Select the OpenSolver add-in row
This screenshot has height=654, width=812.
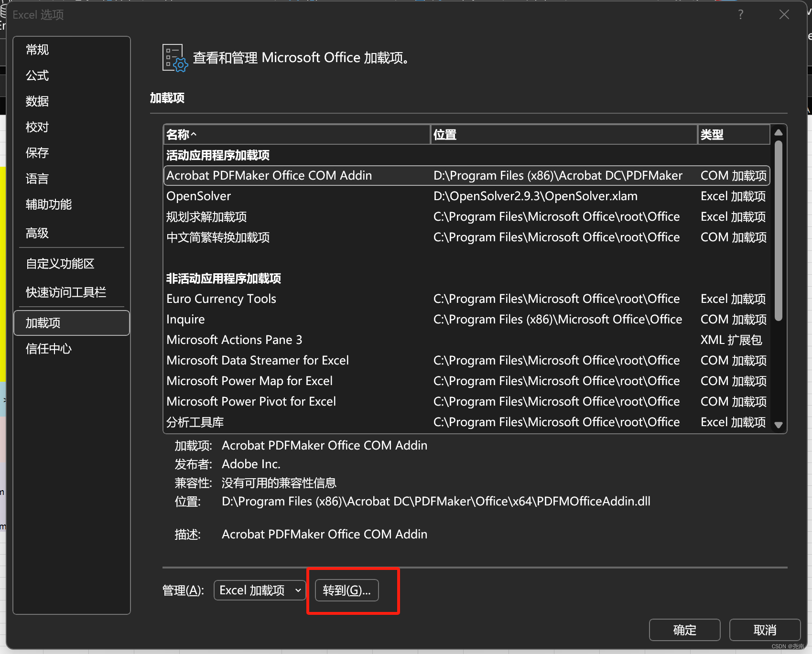pos(199,196)
